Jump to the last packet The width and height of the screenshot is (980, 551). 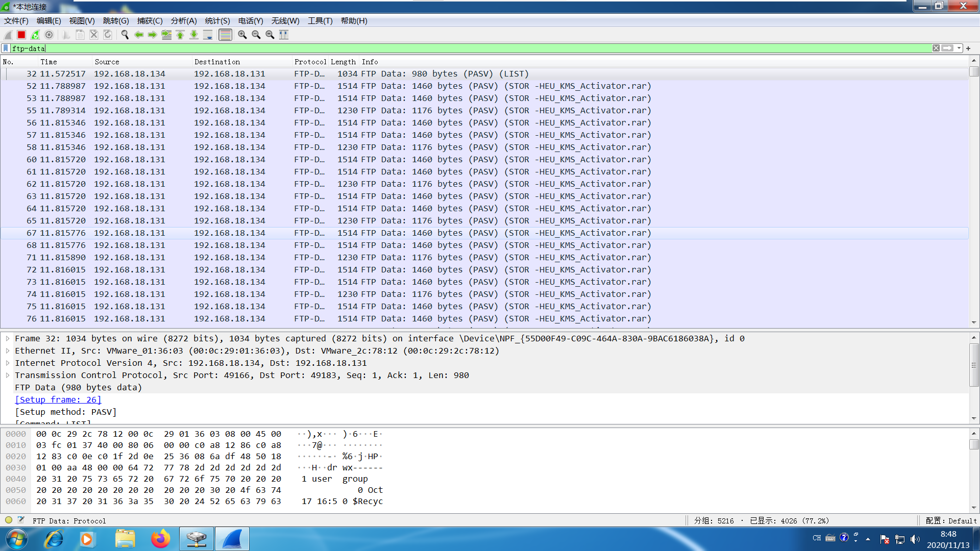pos(194,35)
